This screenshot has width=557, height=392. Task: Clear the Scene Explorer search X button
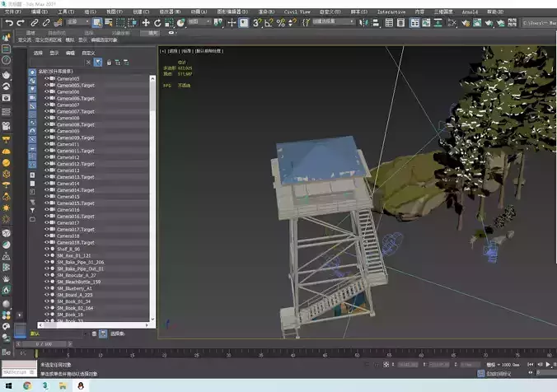point(88,63)
